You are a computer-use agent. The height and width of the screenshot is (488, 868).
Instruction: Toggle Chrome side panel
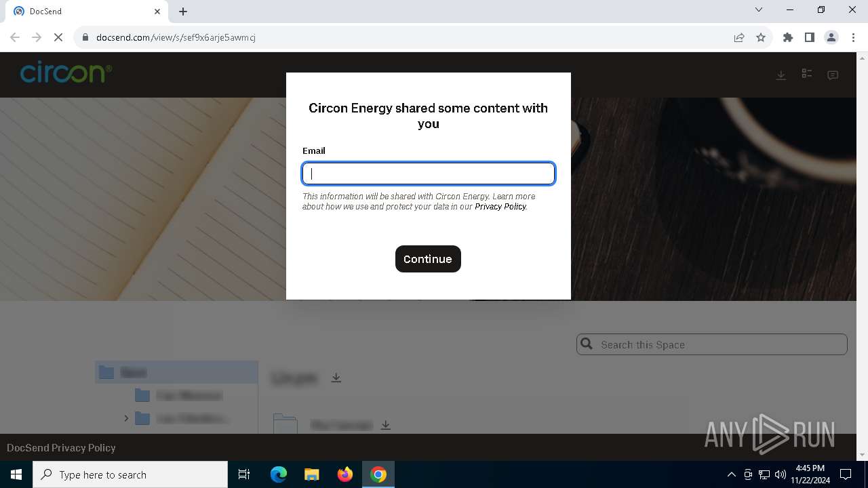[810, 37]
